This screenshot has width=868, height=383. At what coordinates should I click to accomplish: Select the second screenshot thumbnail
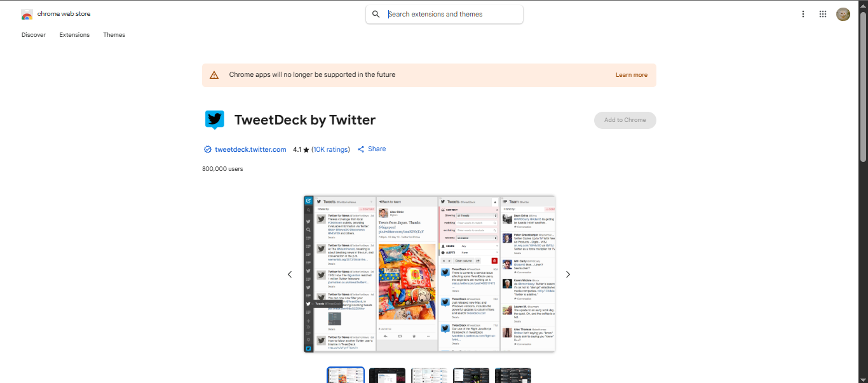[x=387, y=375]
